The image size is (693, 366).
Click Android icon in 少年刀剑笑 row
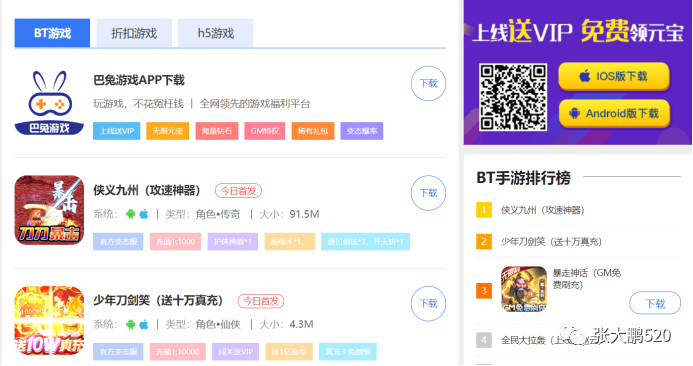[x=130, y=324]
